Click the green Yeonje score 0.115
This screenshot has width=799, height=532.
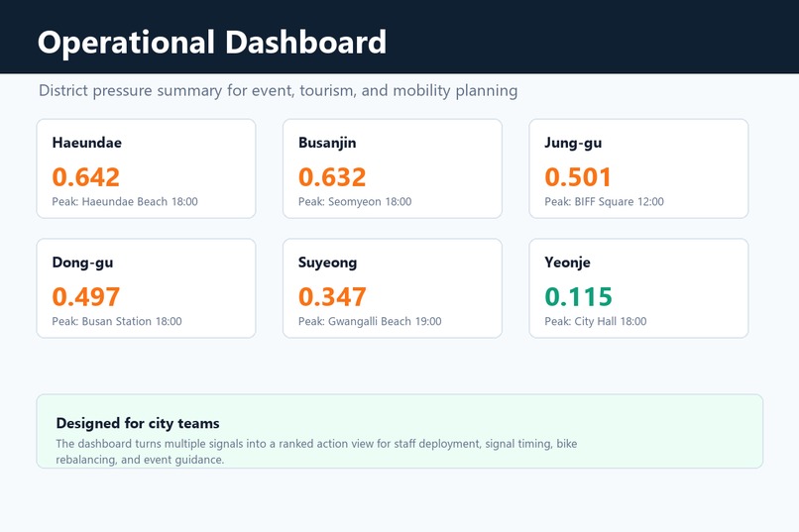pyautogui.click(x=578, y=297)
